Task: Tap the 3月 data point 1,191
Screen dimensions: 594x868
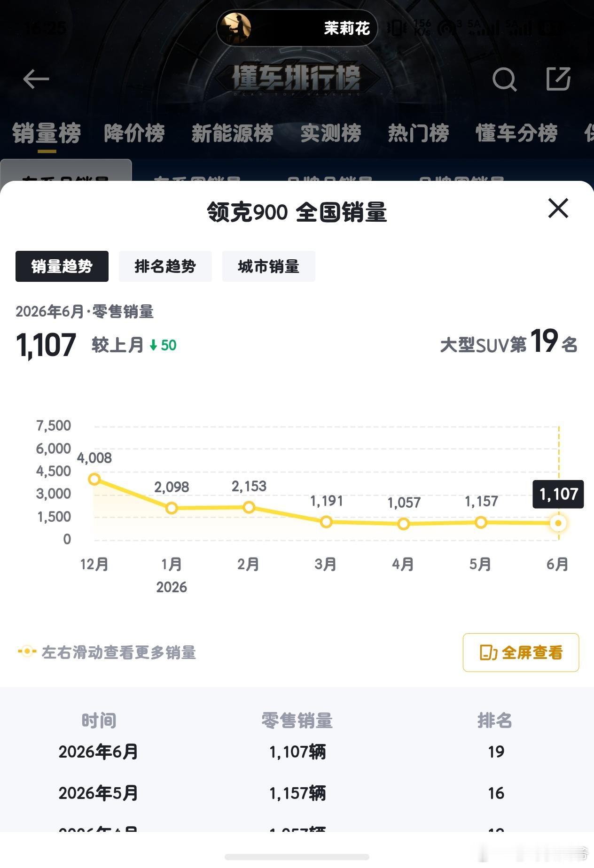Action: (x=326, y=522)
